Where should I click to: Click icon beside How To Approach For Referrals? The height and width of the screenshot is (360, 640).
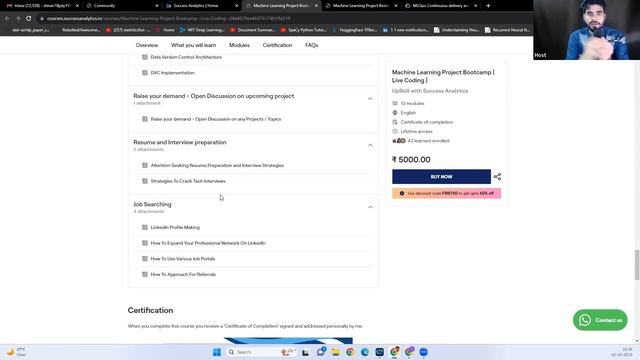tap(144, 274)
